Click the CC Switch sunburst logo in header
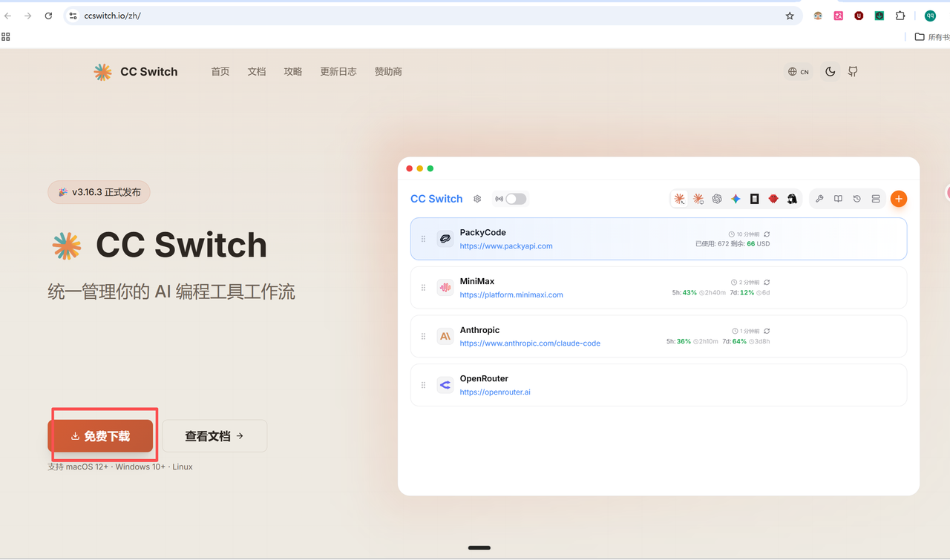Image resolution: width=950 pixels, height=560 pixels. click(102, 72)
